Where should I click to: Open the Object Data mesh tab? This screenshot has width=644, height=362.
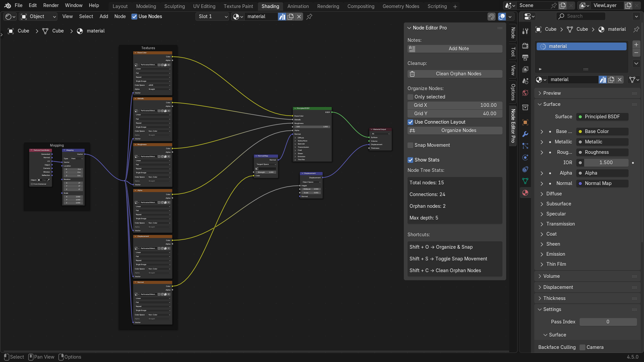(525, 181)
